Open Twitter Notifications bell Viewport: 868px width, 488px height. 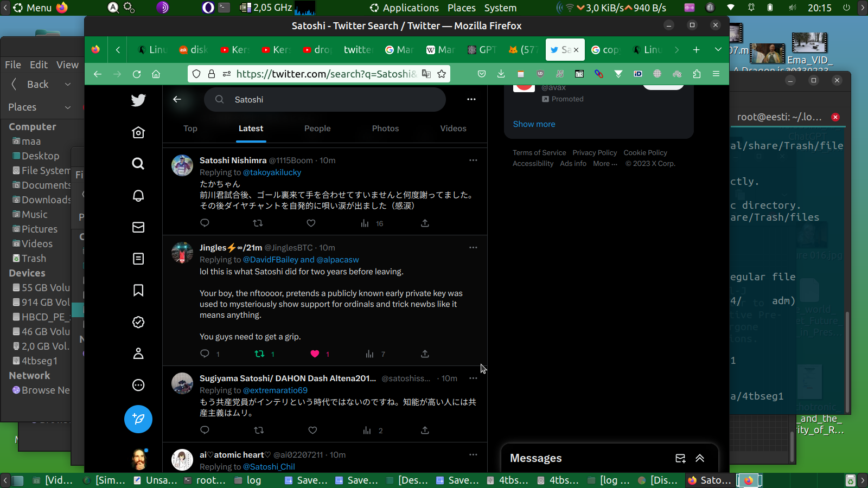(x=138, y=196)
